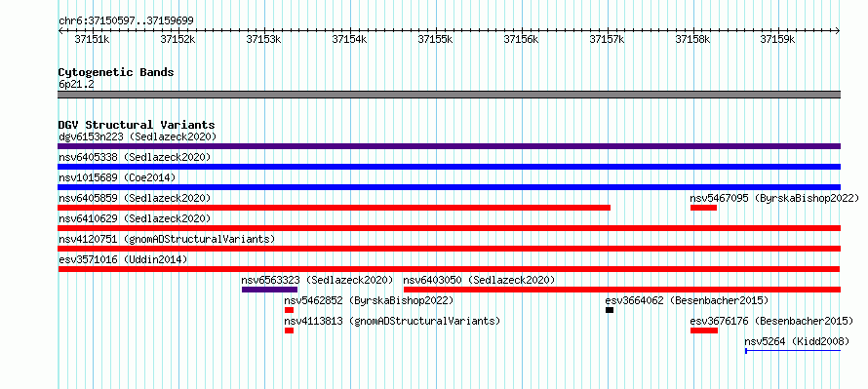Open the nsv6563323 (Sedlazeck2020) label
Viewport: 868px width, 389px height.
click(x=317, y=280)
